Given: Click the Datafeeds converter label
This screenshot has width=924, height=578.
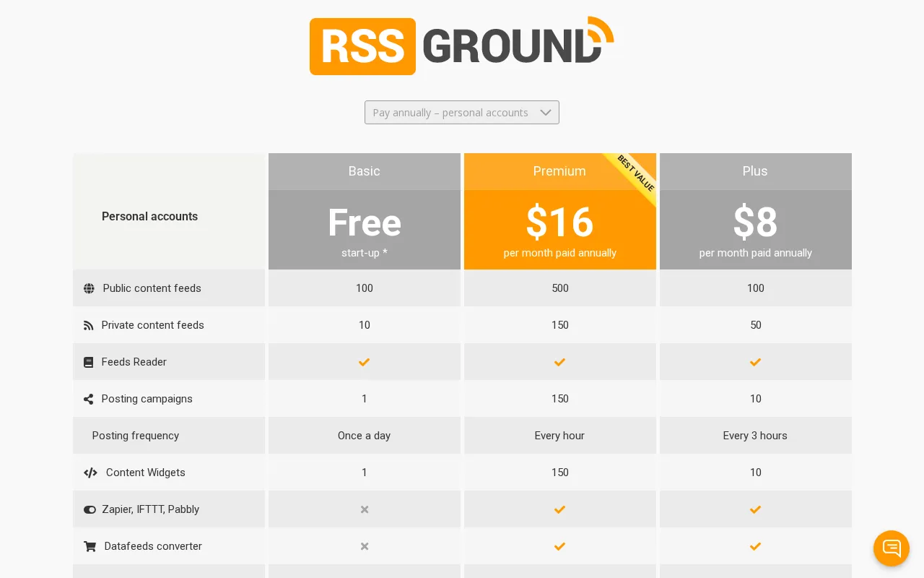Looking at the screenshot, I should click(153, 546).
